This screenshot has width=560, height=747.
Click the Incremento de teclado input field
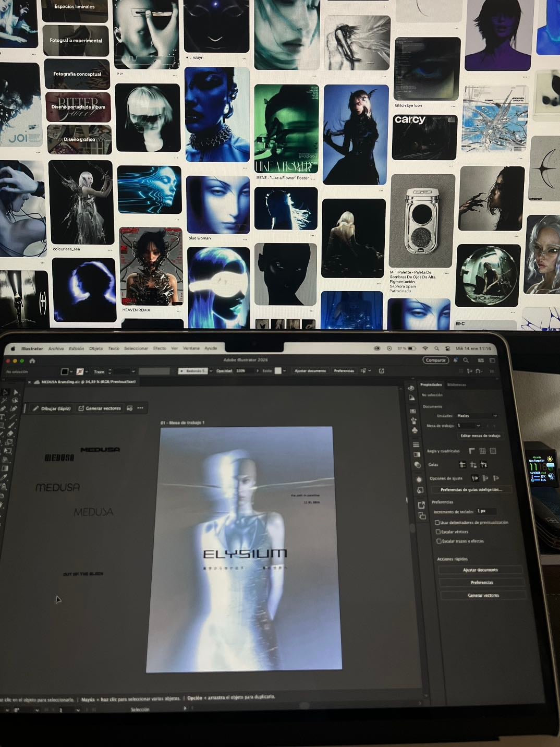[485, 511]
